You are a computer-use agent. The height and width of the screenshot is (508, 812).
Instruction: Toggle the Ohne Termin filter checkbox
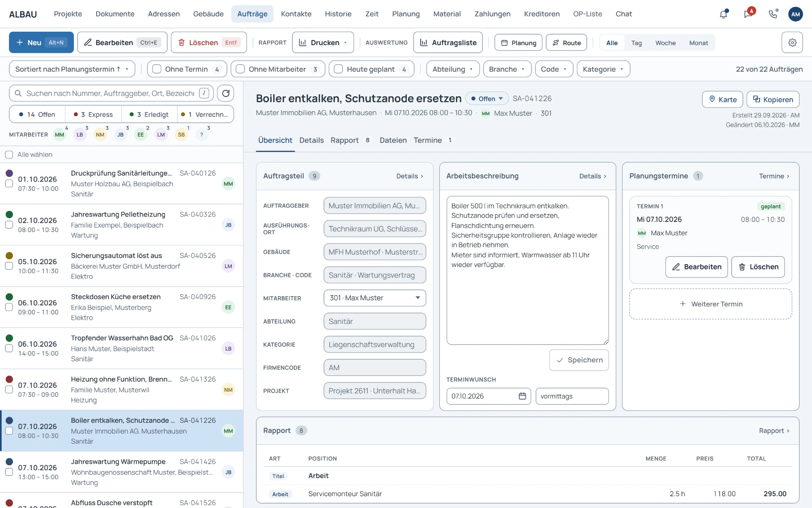(x=157, y=69)
